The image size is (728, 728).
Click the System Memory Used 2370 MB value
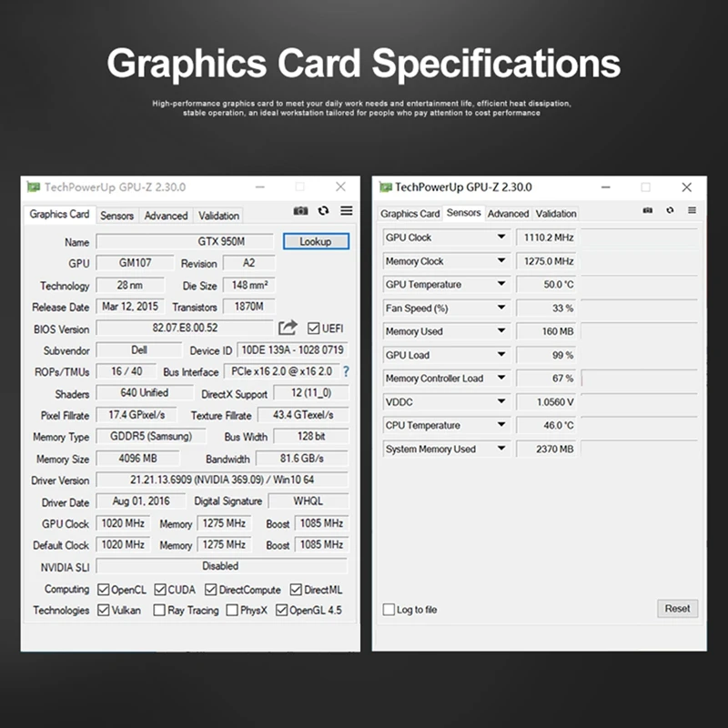click(x=546, y=449)
